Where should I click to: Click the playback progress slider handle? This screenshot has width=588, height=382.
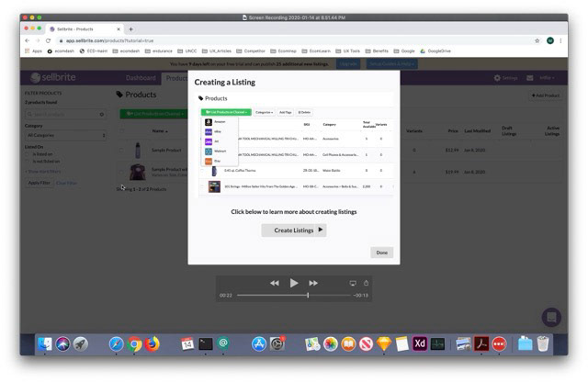(308, 296)
